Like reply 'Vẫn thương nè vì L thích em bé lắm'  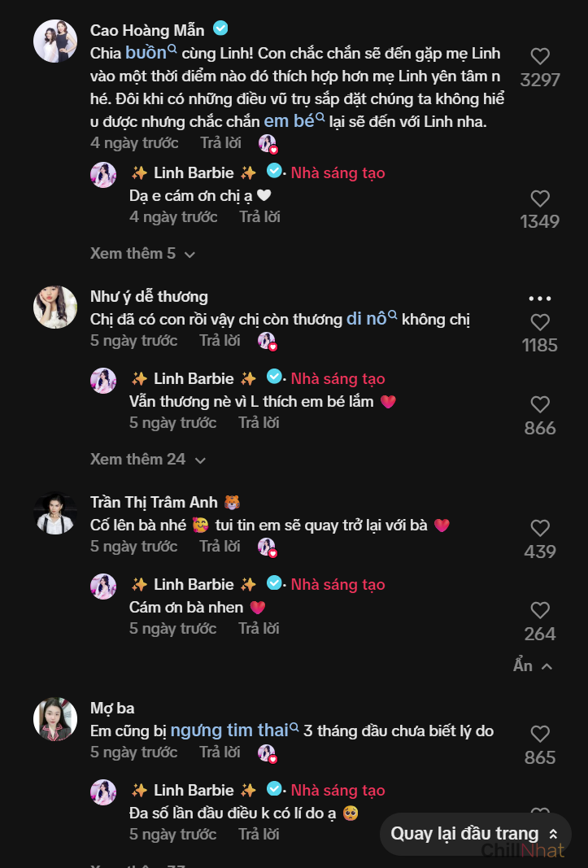click(x=540, y=404)
